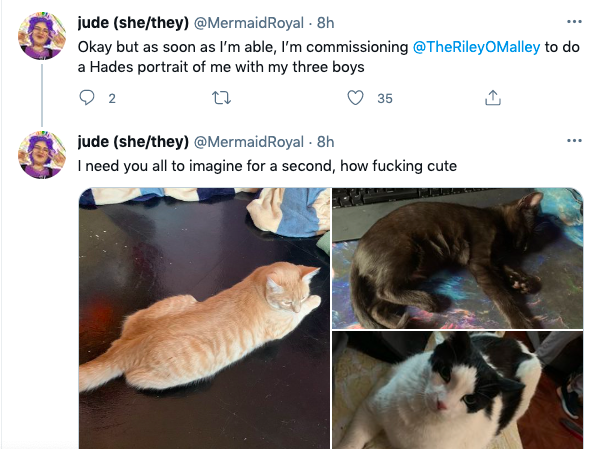Open the share icon on first tweet
Image resolution: width=593 pixels, height=449 pixels.
[x=493, y=98]
